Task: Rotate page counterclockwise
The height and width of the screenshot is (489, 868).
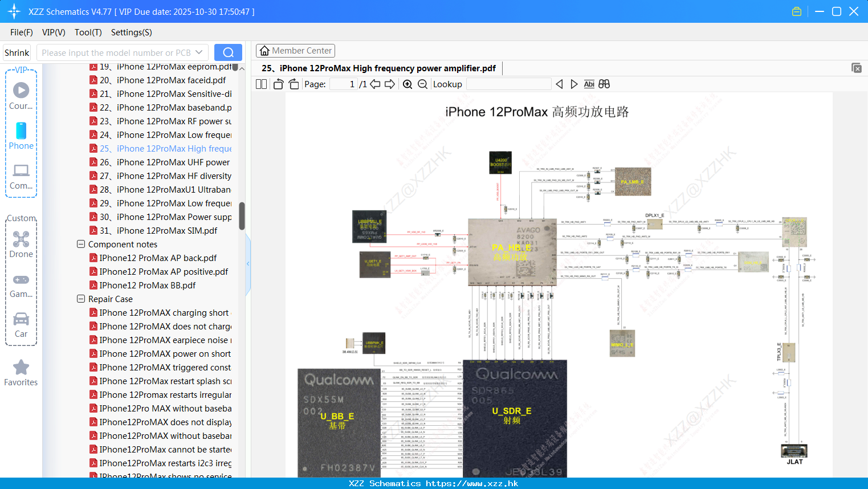Action: click(x=278, y=84)
